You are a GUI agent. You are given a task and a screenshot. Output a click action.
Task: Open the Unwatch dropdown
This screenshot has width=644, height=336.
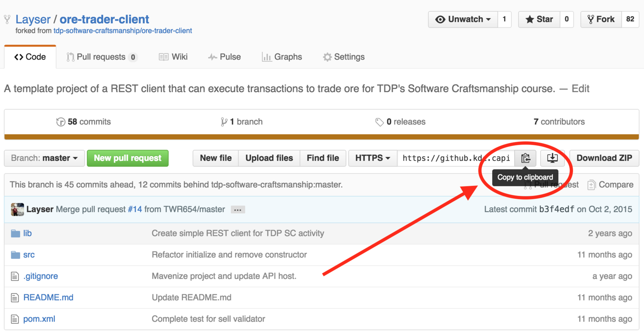click(463, 19)
